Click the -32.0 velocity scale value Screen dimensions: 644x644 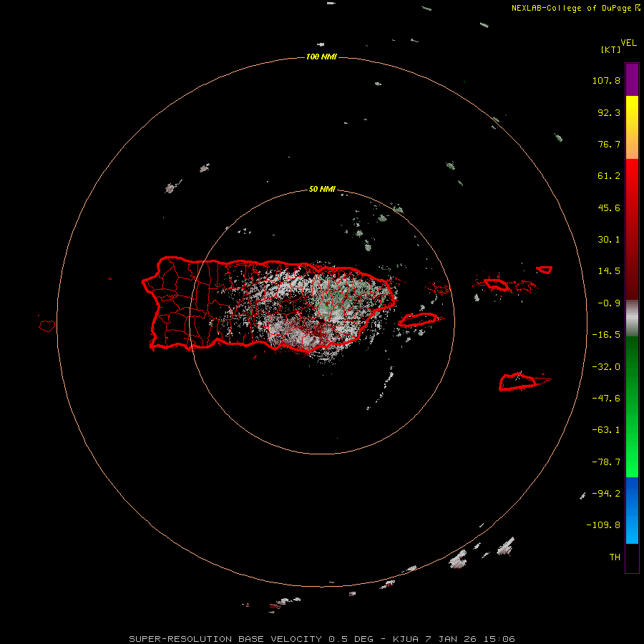(606, 367)
